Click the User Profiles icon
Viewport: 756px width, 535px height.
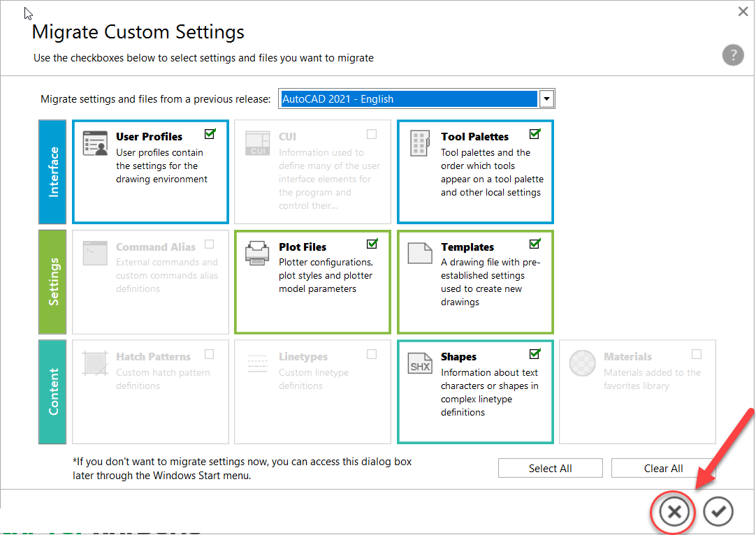95,142
